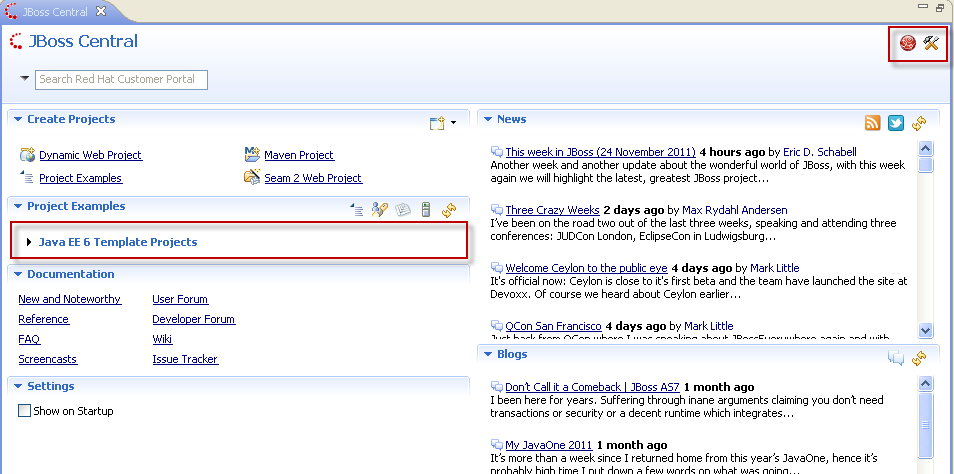Click the WTP runtime notepad icon
954x474 pixels.
pos(403,210)
